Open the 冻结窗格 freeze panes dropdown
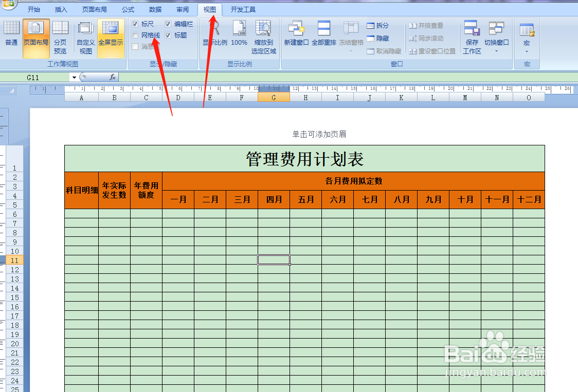This screenshot has width=578, height=392. [351, 35]
